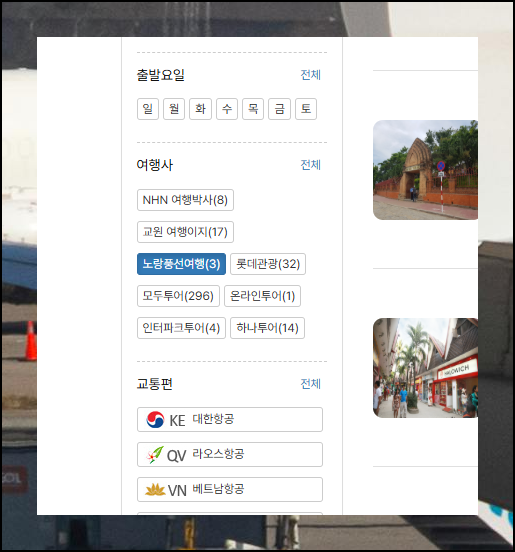Toggle the 월 (Monday) departure day
This screenshot has width=515, height=552.
[174, 109]
